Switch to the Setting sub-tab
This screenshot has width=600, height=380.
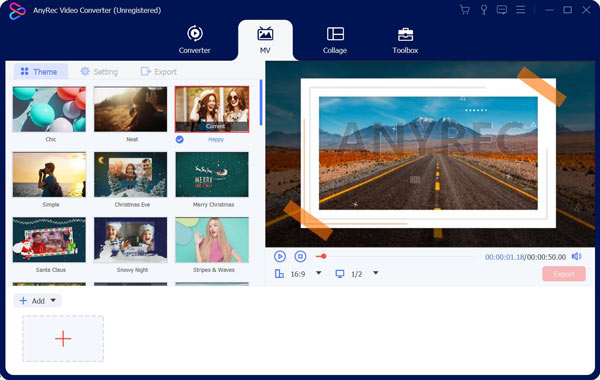(x=99, y=72)
